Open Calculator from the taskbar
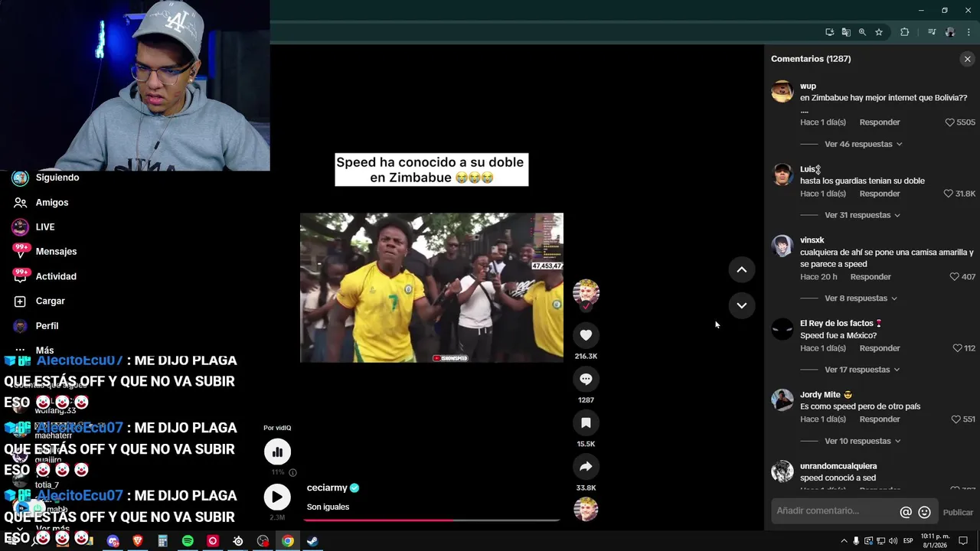This screenshot has height=551, width=980. [x=162, y=541]
